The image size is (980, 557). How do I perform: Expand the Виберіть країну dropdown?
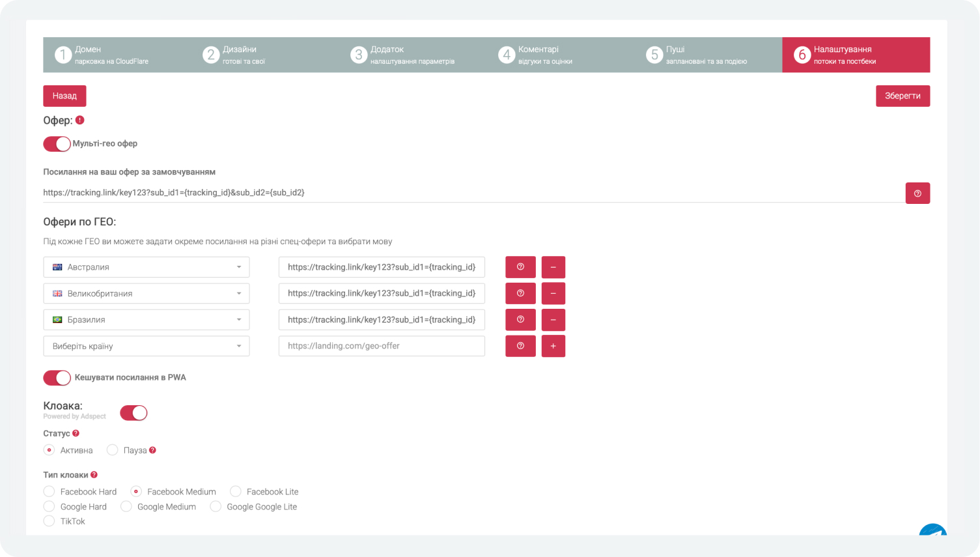tap(147, 346)
